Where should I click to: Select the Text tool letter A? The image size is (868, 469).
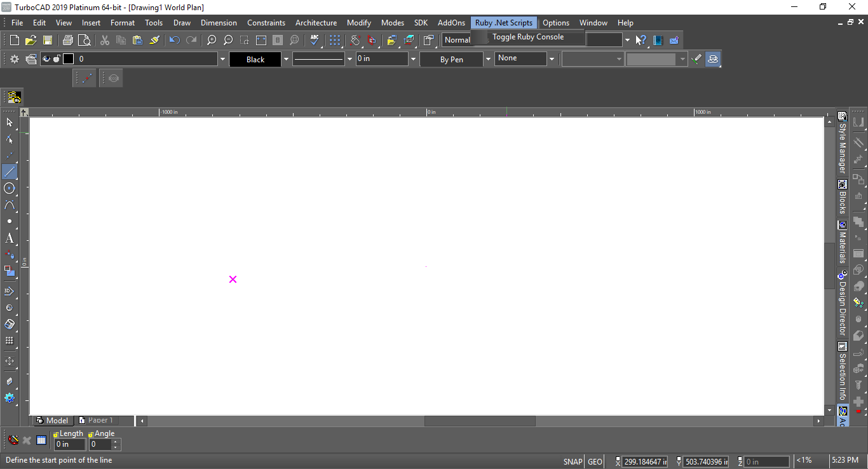[10, 238]
